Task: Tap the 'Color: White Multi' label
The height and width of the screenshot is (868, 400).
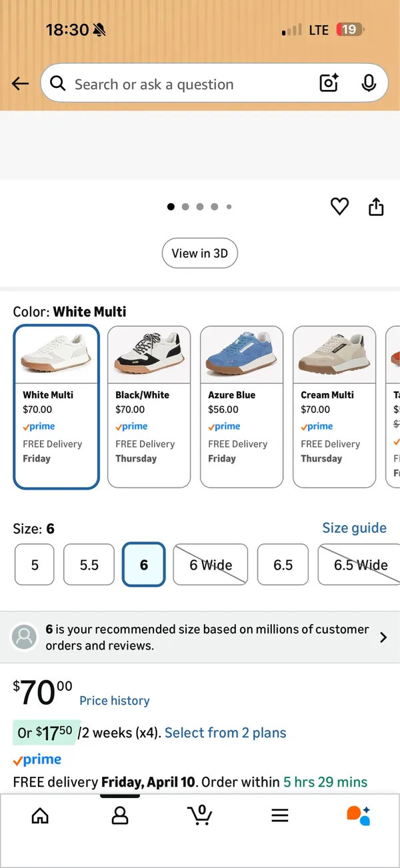Action: pos(69,312)
